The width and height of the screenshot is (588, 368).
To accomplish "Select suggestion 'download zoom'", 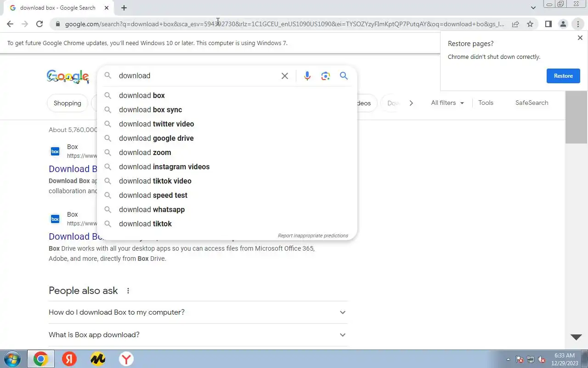I will coord(227,152).
